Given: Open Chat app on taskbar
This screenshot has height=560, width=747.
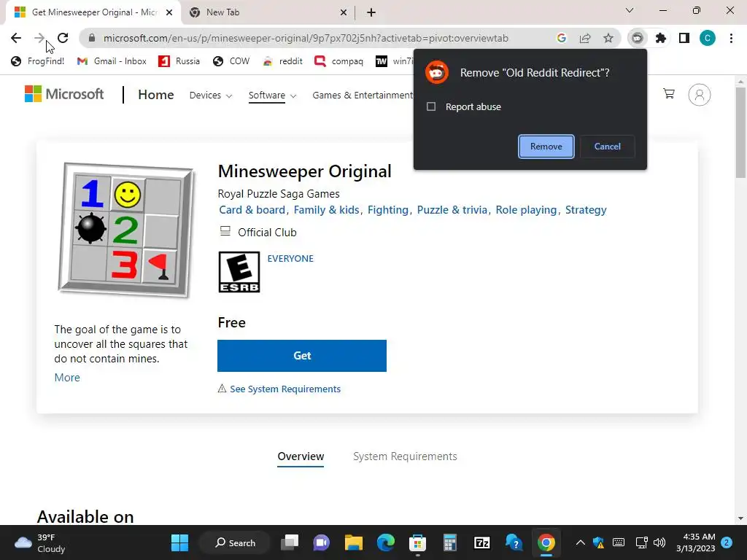Looking at the screenshot, I should [x=322, y=542].
